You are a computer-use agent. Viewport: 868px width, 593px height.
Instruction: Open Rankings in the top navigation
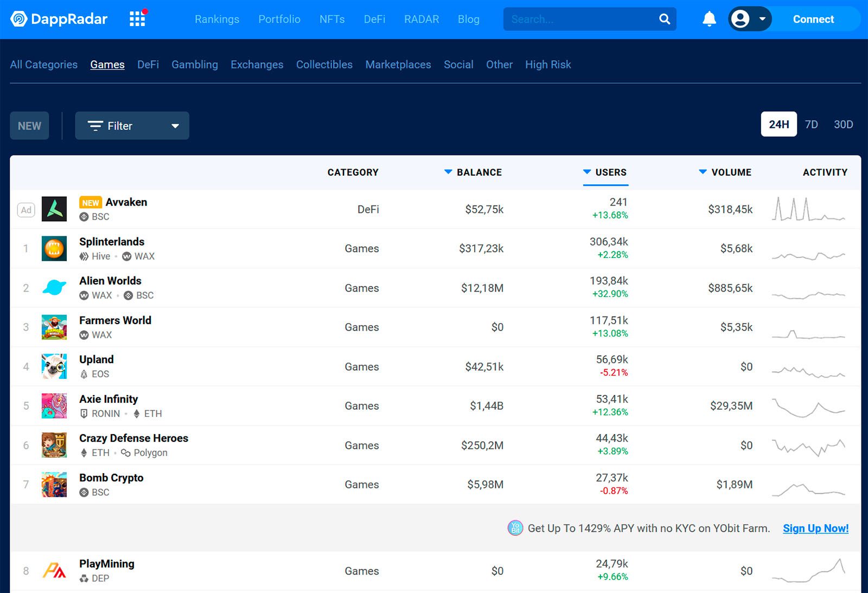pos(217,19)
